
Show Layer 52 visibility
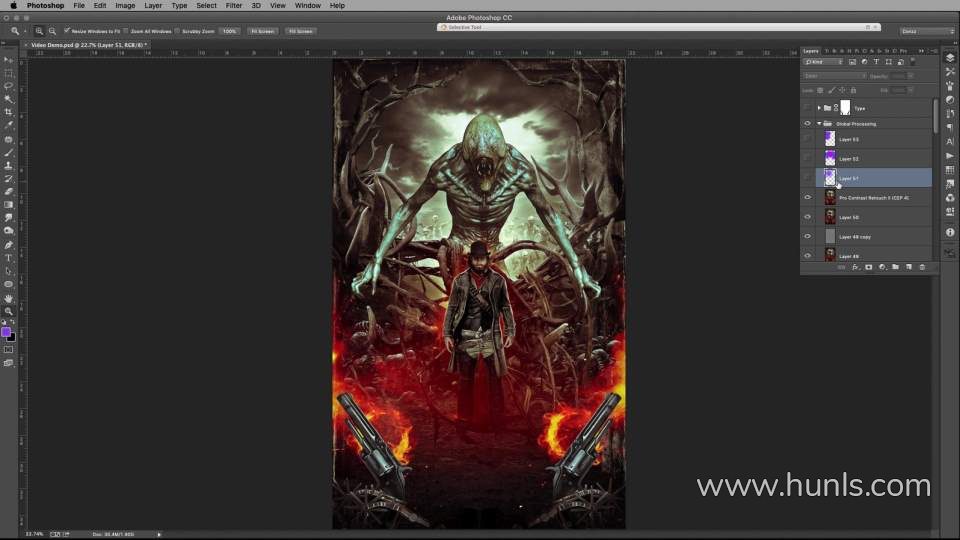click(807, 159)
